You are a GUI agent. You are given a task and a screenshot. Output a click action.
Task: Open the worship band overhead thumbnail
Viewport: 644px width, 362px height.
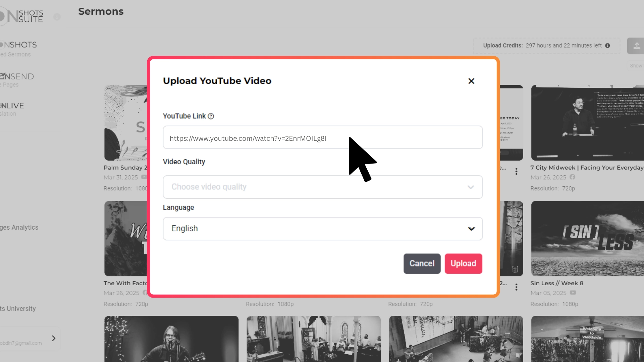point(456,339)
